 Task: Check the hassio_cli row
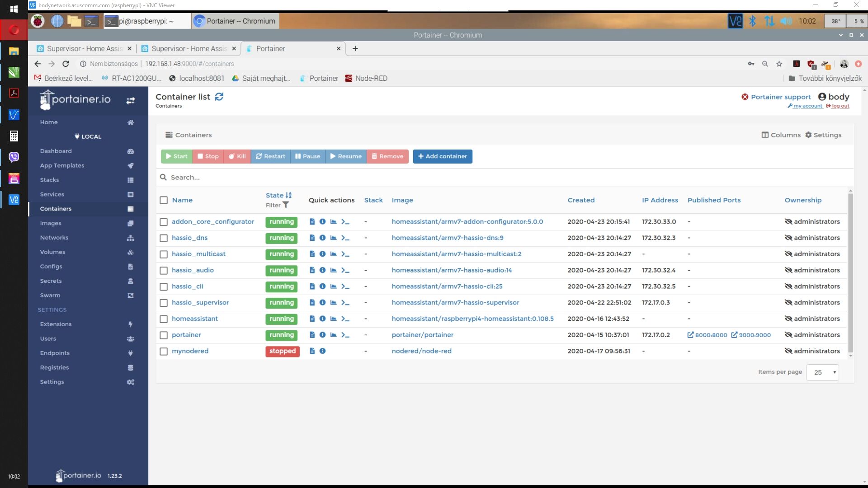tap(164, 286)
